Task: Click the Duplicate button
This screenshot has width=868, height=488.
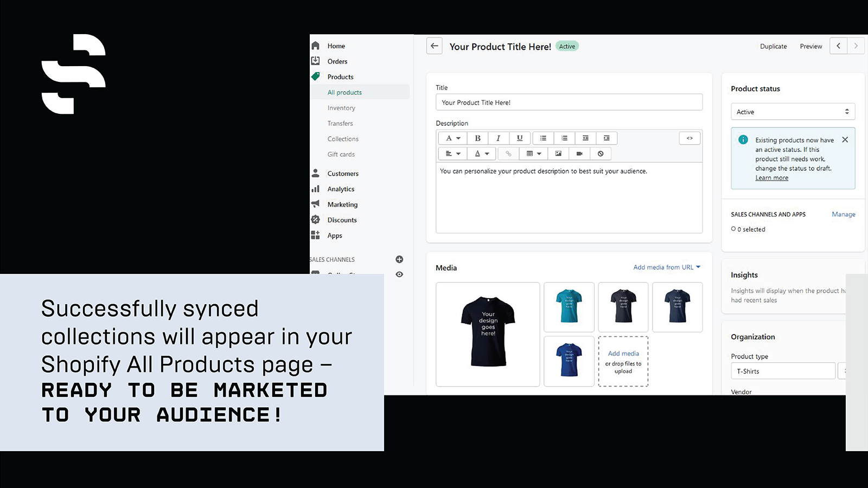Action: click(x=773, y=47)
